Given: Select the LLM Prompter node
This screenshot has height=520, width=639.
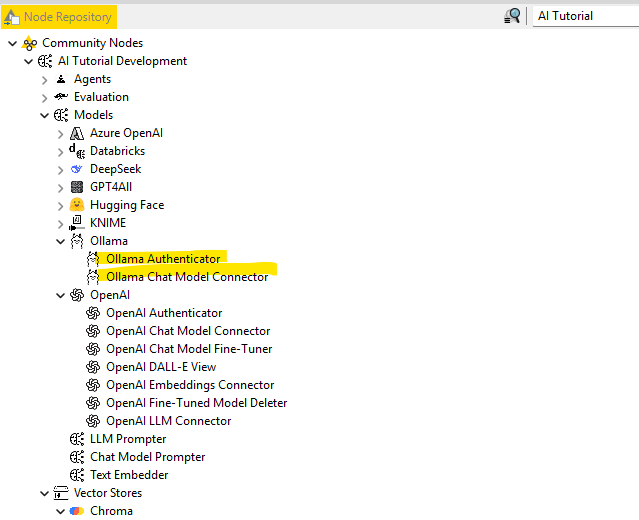Looking at the screenshot, I should tap(128, 439).
